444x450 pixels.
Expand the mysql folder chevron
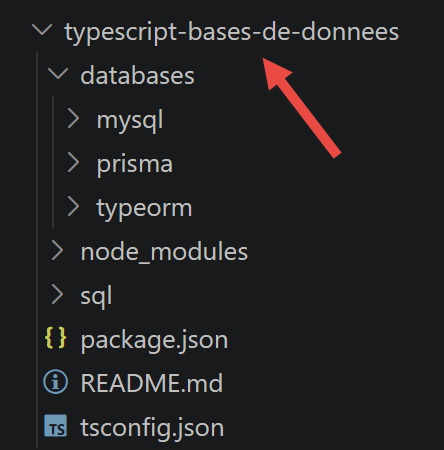coord(73,118)
